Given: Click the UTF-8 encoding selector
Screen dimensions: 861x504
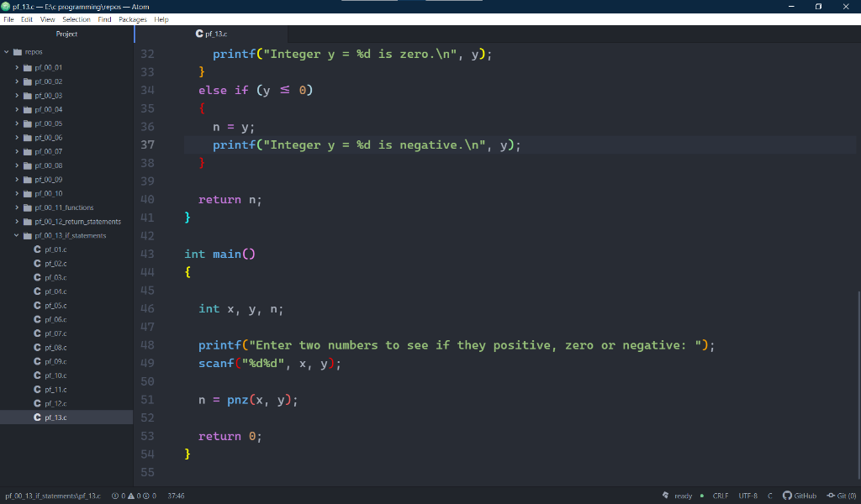Looking at the screenshot, I should [747, 496].
